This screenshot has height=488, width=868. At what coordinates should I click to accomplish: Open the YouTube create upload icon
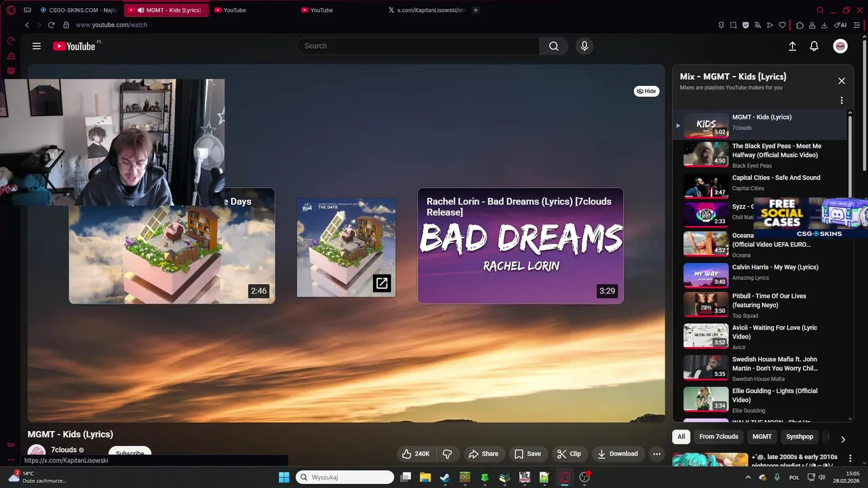(792, 46)
